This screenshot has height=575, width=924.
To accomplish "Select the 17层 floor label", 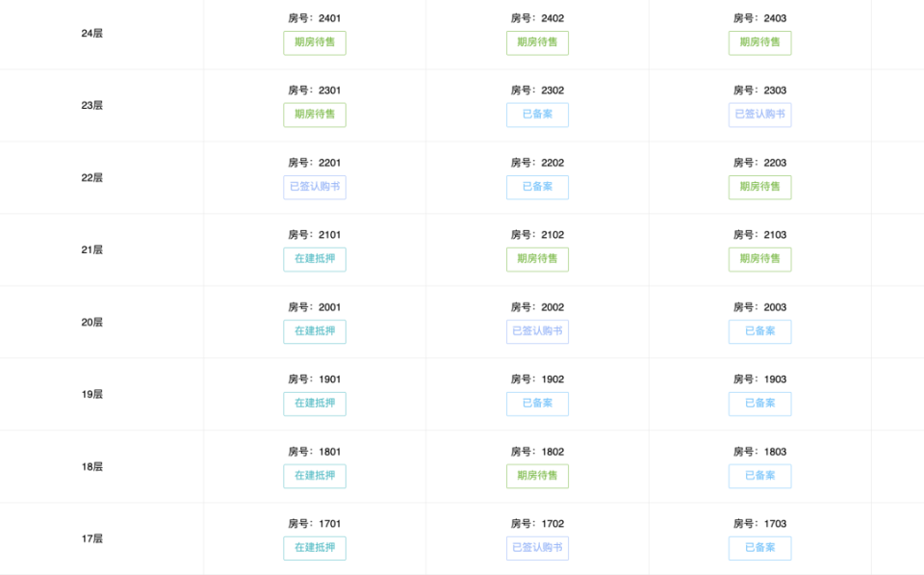I will click(92, 539).
